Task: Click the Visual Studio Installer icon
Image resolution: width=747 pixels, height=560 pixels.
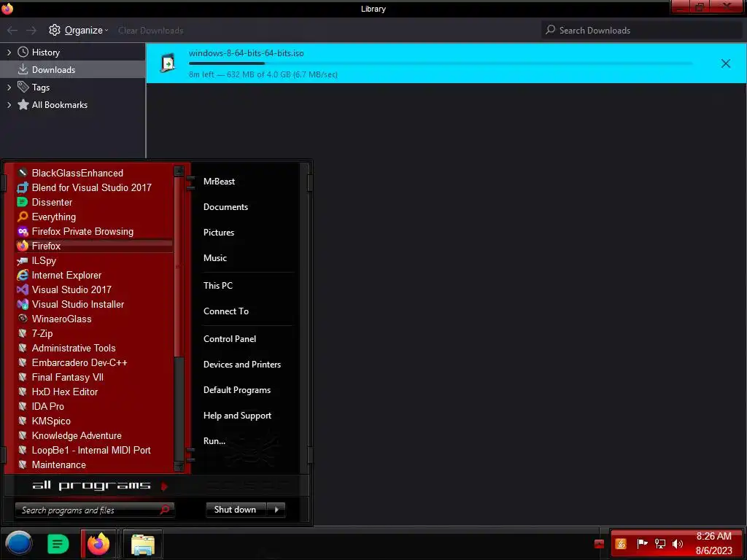Action: coord(23,304)
